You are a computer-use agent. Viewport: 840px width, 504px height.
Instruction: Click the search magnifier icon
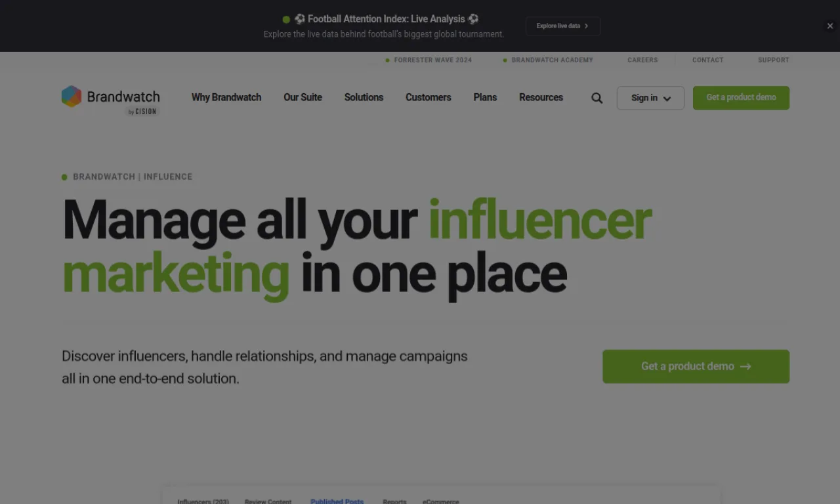(597, 98)
